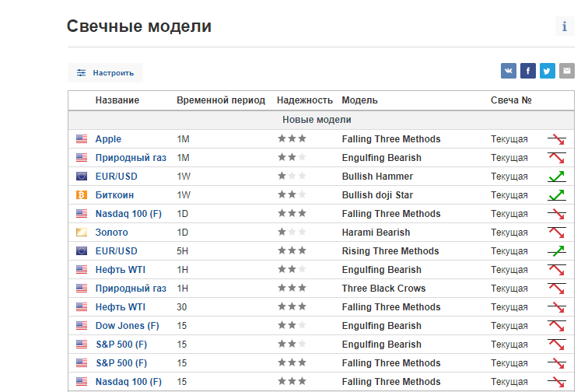
Task: Click the 30 time period cell
Action: [x=181, y=306]
